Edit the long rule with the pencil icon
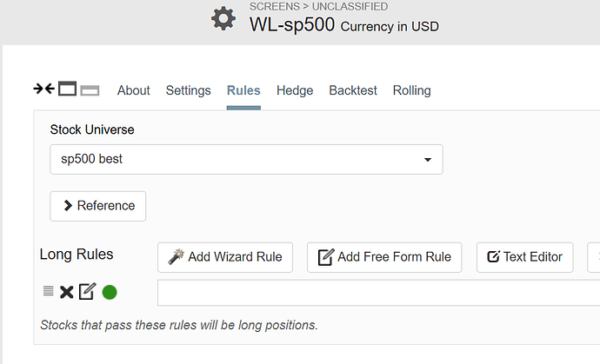This screenshot has width=600, height=364. 87,291
